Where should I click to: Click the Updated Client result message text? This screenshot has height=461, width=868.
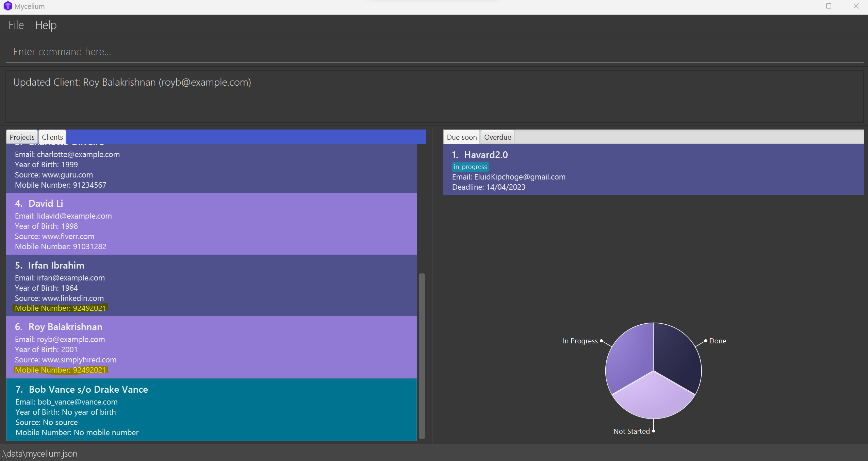[132, 82]
